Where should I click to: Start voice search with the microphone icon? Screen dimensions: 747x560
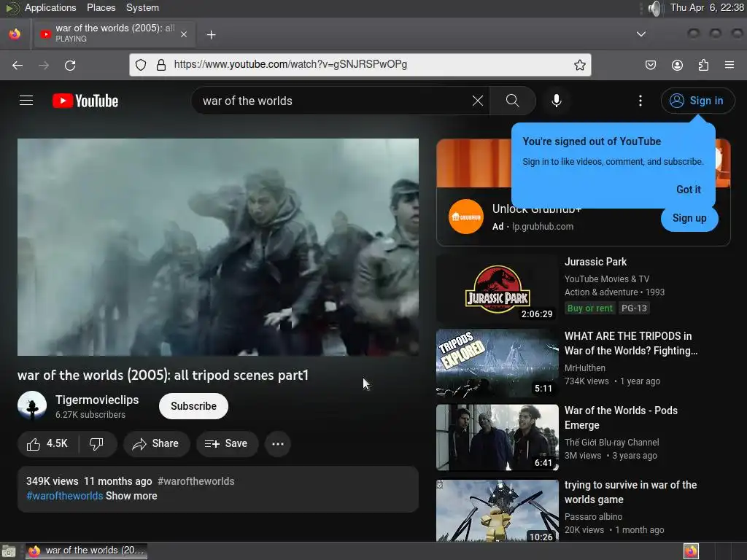[x=556, y=101]
